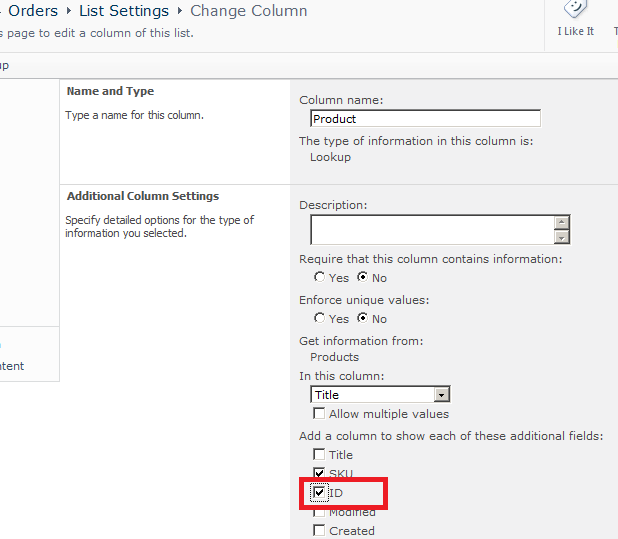Open the In this column dropdown
Image resolution: width=618 pixels, height=539 pixels.
click(x=442, y=395)
